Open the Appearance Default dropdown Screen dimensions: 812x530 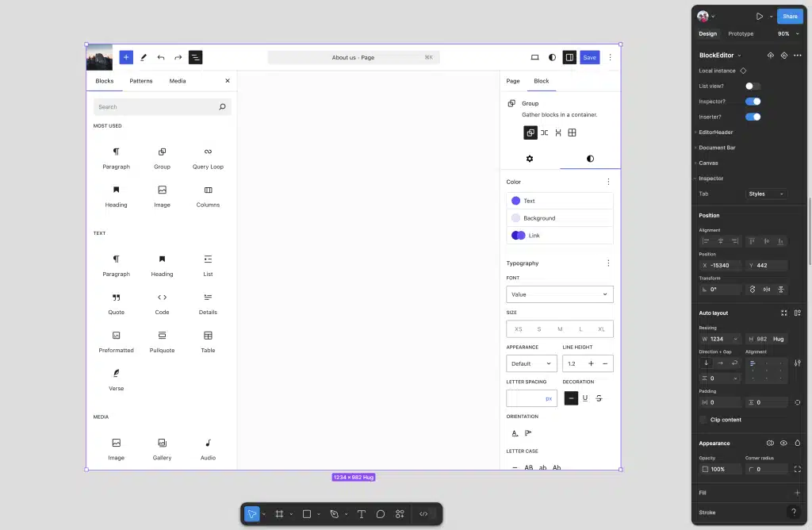pos(531,363)
